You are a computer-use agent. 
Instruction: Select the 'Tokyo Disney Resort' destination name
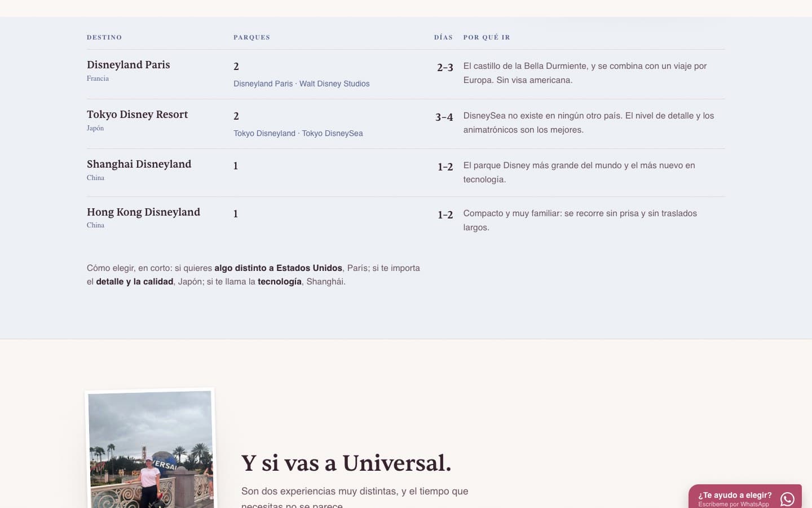pyautogui.click(x=138, y=115)
